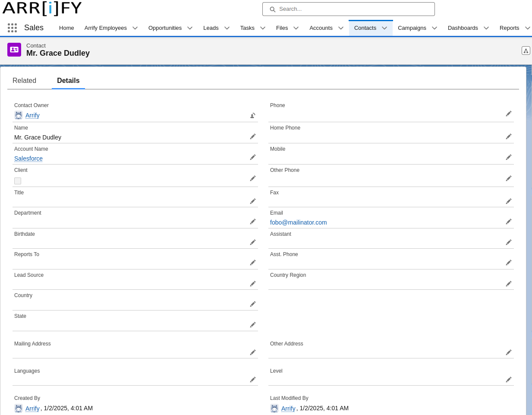Click the fobo@mailinator.com email link
The width and height of the screenshot is (532, 415).
tap(298, 222)
